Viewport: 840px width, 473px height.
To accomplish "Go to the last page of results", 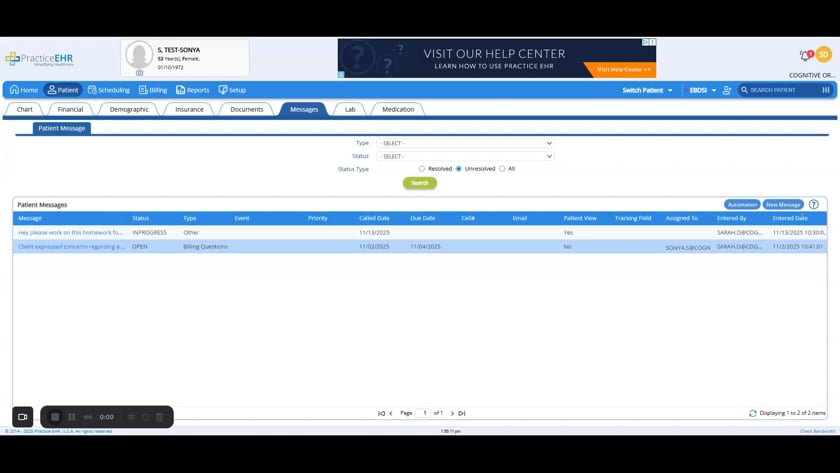I will [x=462, y=414].
